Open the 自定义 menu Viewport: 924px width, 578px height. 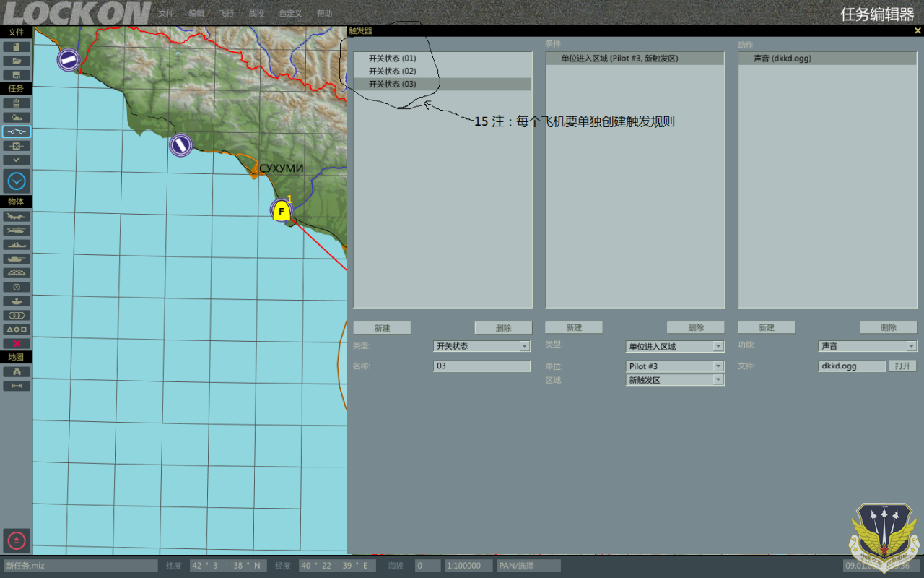[290, 14]
